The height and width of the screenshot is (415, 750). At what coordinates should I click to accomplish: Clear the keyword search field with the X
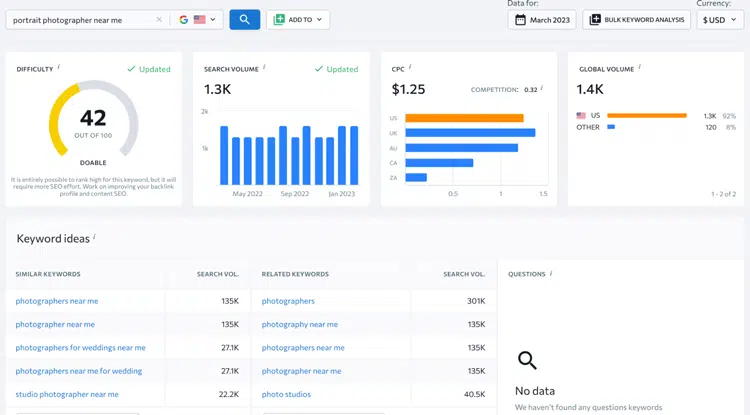coord(159,20)
